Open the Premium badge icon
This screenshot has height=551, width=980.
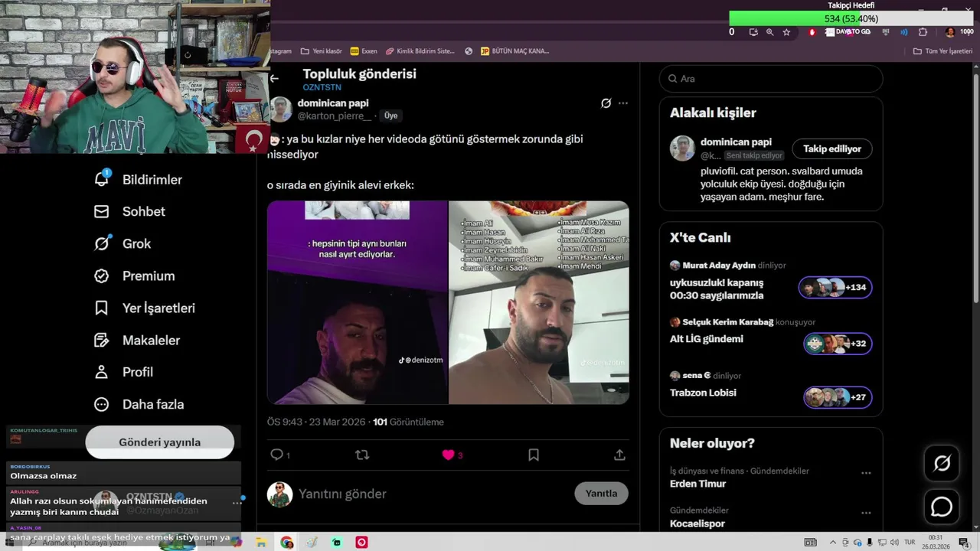coord(101,275)
